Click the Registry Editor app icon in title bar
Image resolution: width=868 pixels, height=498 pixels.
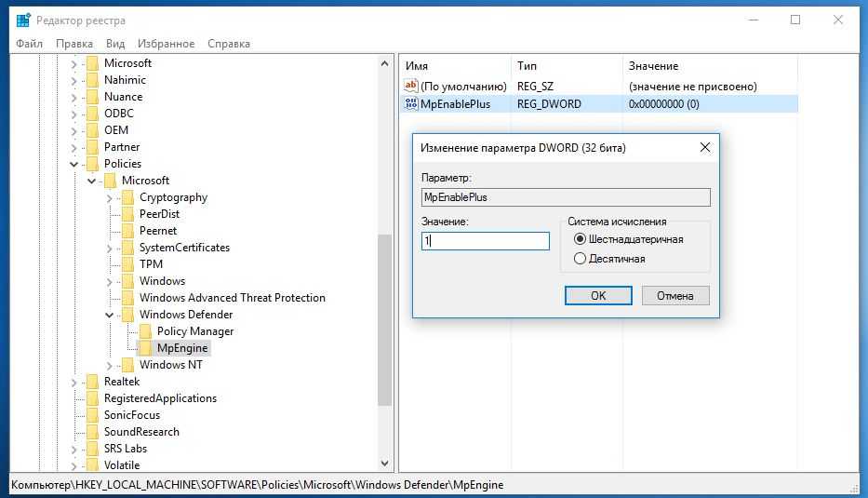point(22,20)
